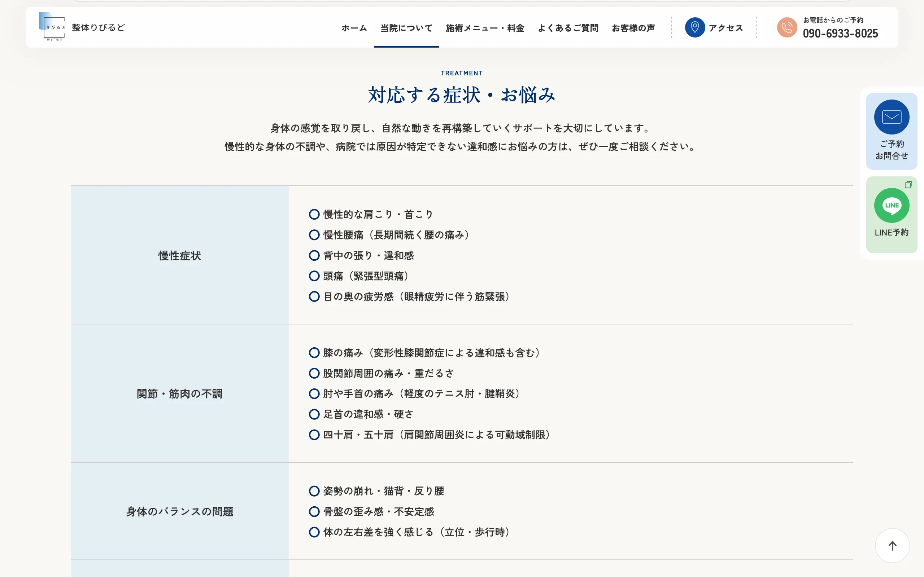
Task: Click the LINE予約 booking button
Action: pos(892,215)
